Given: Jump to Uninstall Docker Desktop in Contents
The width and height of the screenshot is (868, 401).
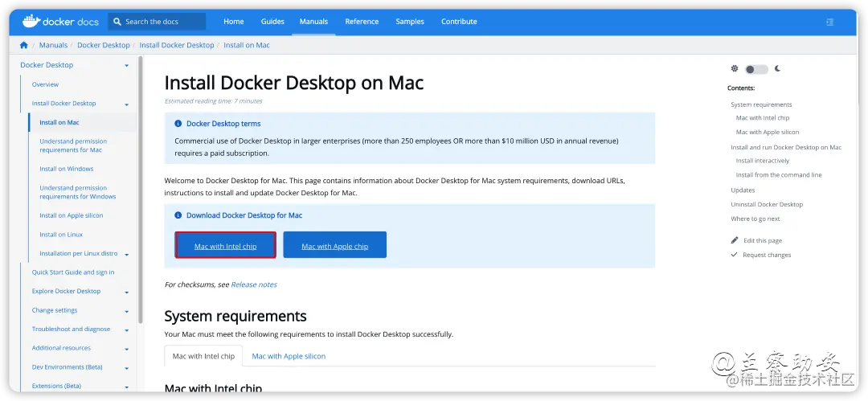Looking at the screenshot, I should click(x=767, y=204).
